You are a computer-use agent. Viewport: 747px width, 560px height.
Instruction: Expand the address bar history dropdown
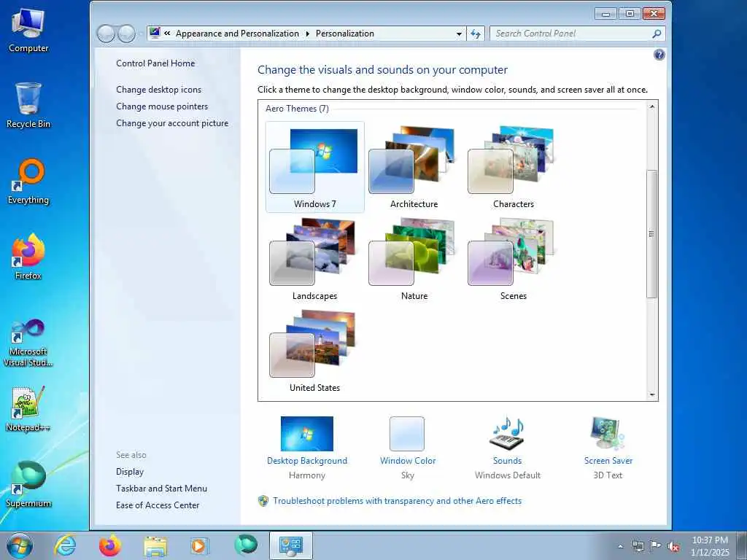[459, 34]
